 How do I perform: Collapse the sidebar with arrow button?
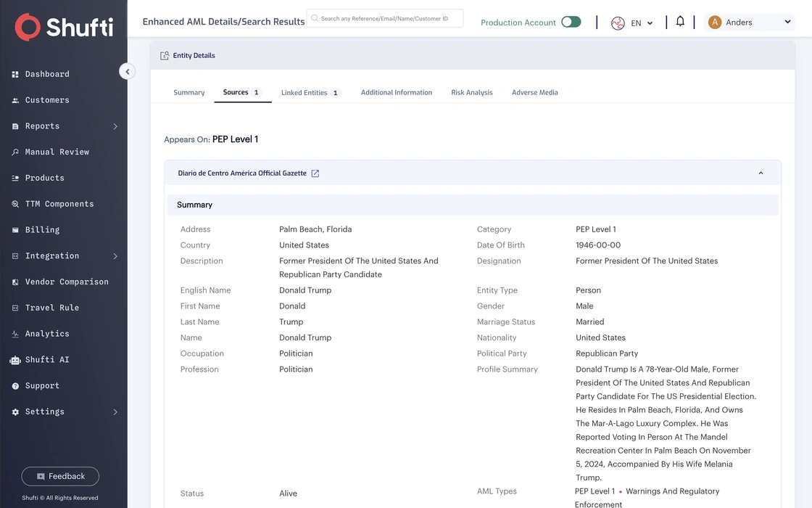pyautogui.click(x=128, y=72)
